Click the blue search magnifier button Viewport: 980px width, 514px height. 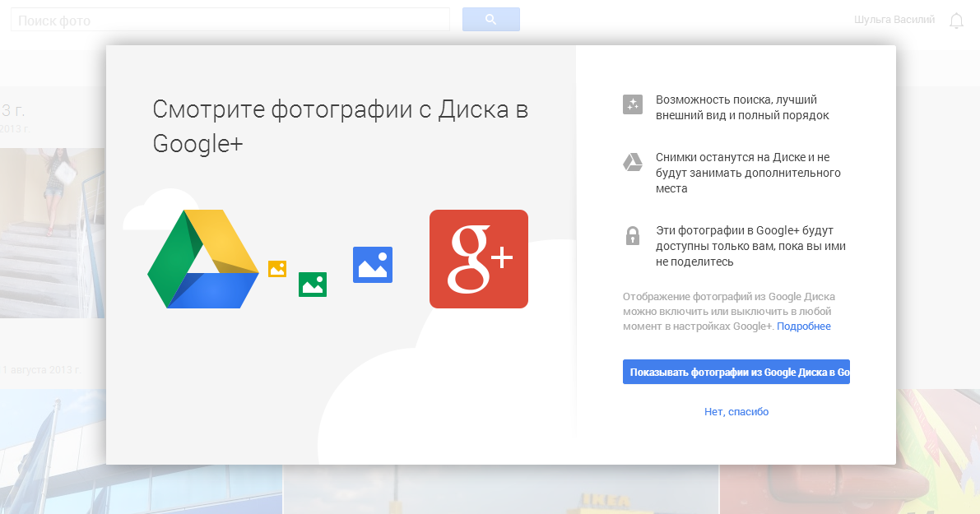pyautogui.click(x=490, y=20)
